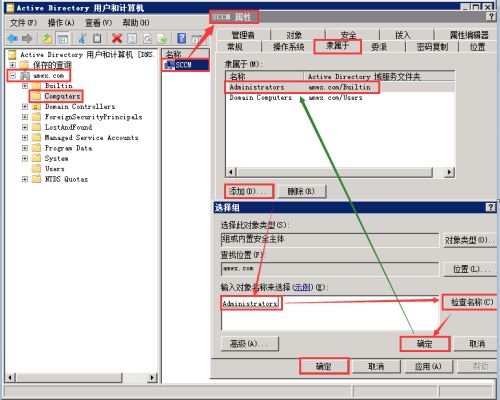Click the SCCM computer object icon in list

[170, 65]
